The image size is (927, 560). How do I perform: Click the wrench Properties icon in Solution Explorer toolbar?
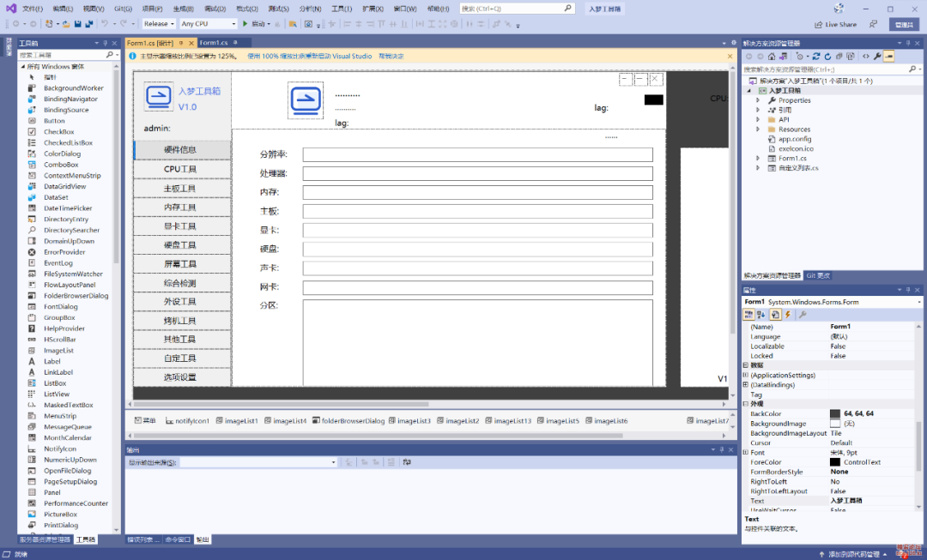click(x=876, y=57)
